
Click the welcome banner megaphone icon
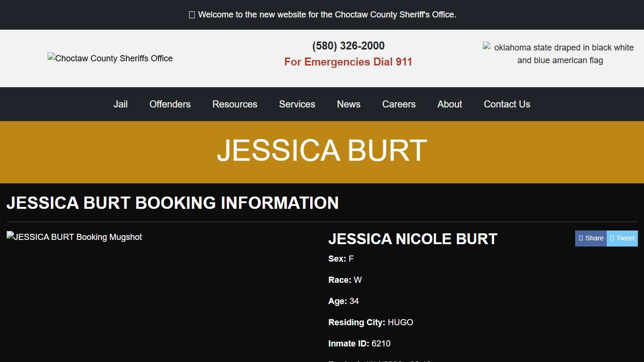point(191,15)
